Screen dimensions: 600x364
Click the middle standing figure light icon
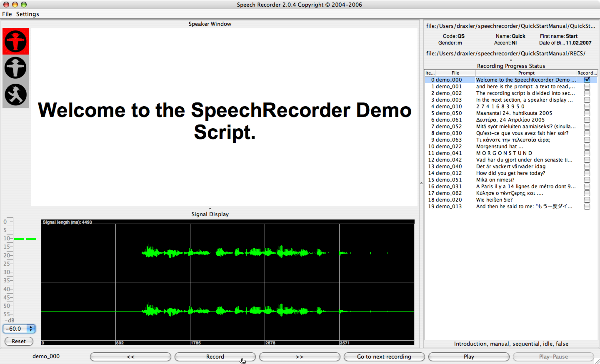coord(16,68)
